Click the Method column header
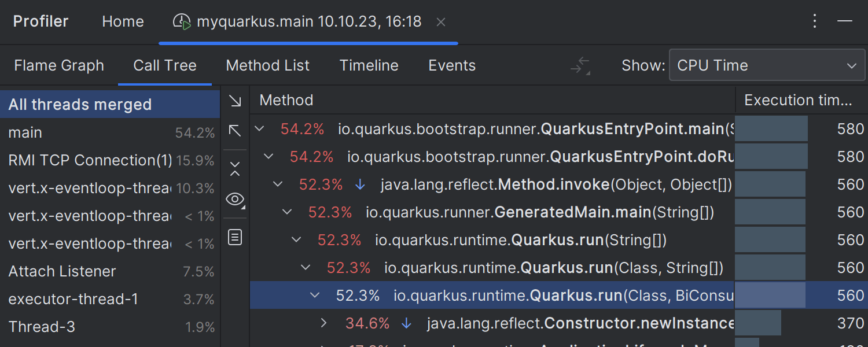Viewport: 868px width, 347px height. point(286,99)
